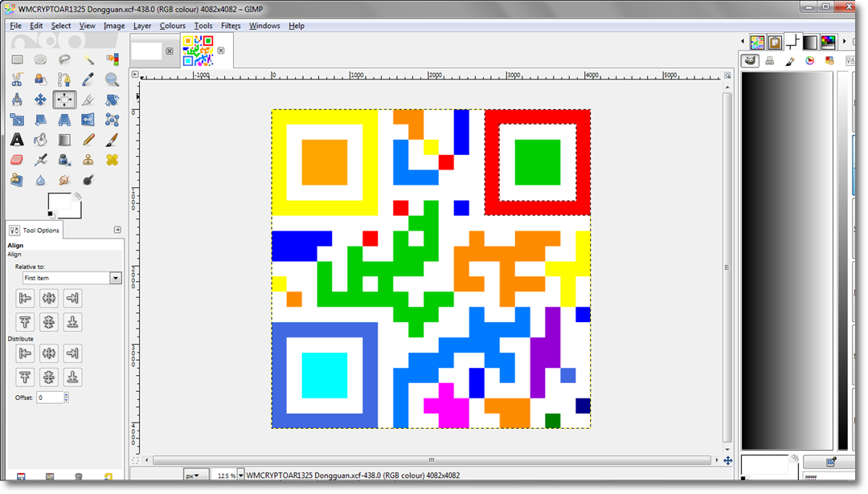Select the Alignment tool in toolbox
Image resolution: width=868 pixels, height=494 pixels.
click(64, 100)
